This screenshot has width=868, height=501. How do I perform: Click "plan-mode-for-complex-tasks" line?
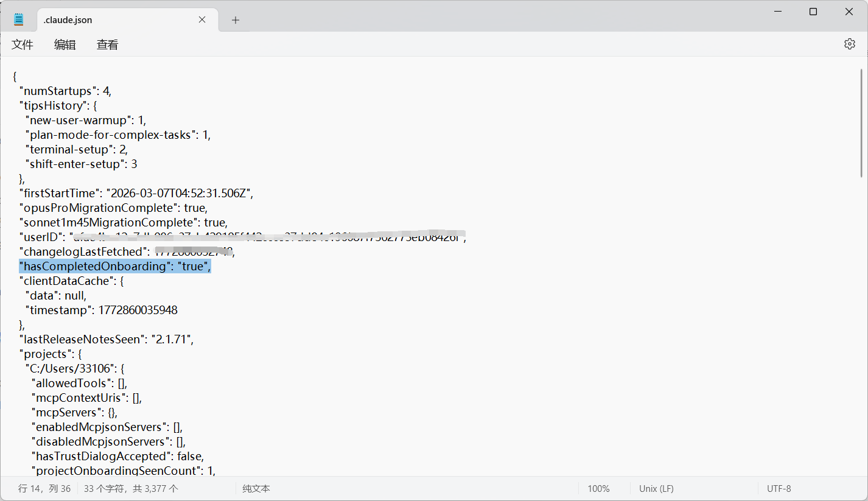tap(118, 135)
